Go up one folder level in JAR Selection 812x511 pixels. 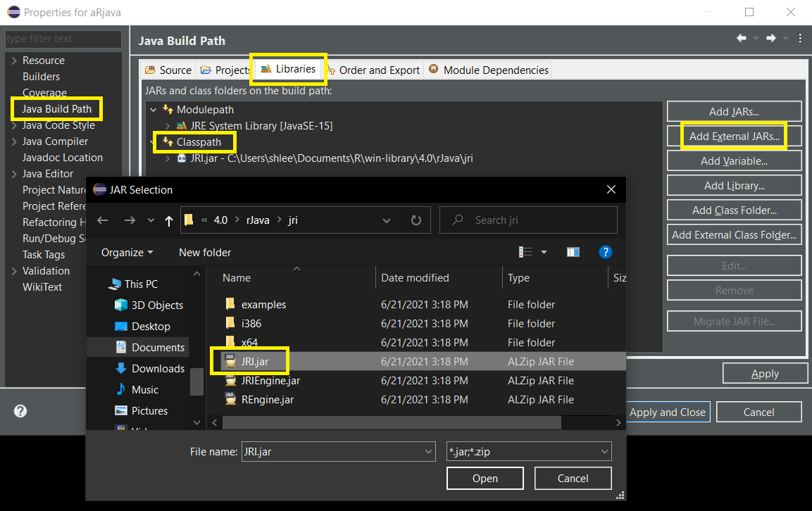(x=169, y=221)
